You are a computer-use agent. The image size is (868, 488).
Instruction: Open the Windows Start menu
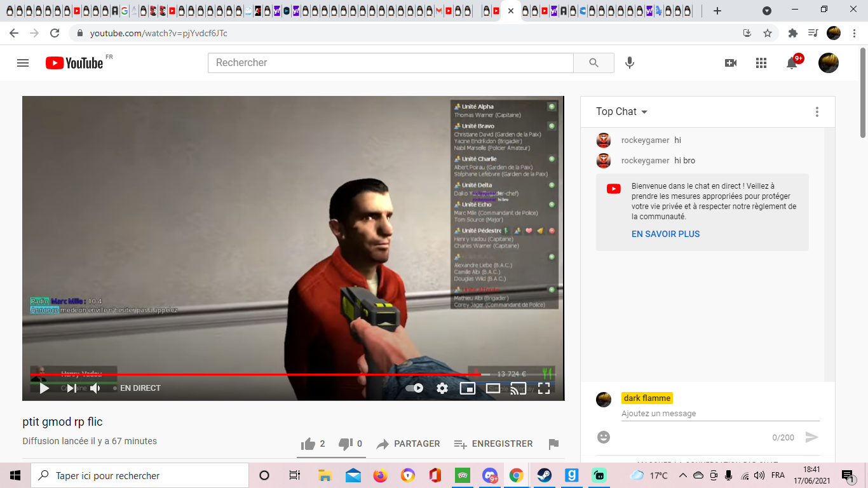15,475
